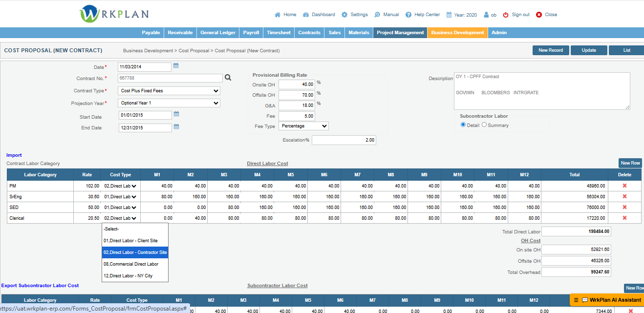The width and height of the screenshot is (644, 313).
Task: Open the Fee Type dropdown
Action: [303, 126]
